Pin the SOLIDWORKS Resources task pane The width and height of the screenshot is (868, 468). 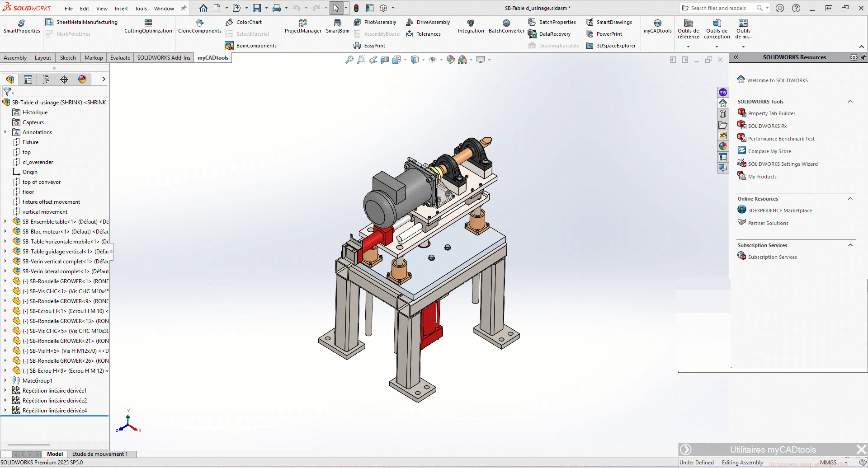(863, 57)
